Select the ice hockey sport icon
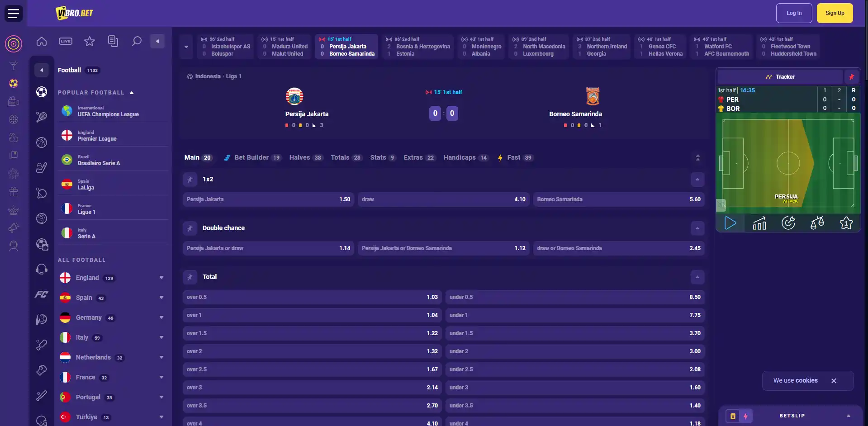Image resolution: width=868 pixels, height=426 pixels. (x=42, y=168)
